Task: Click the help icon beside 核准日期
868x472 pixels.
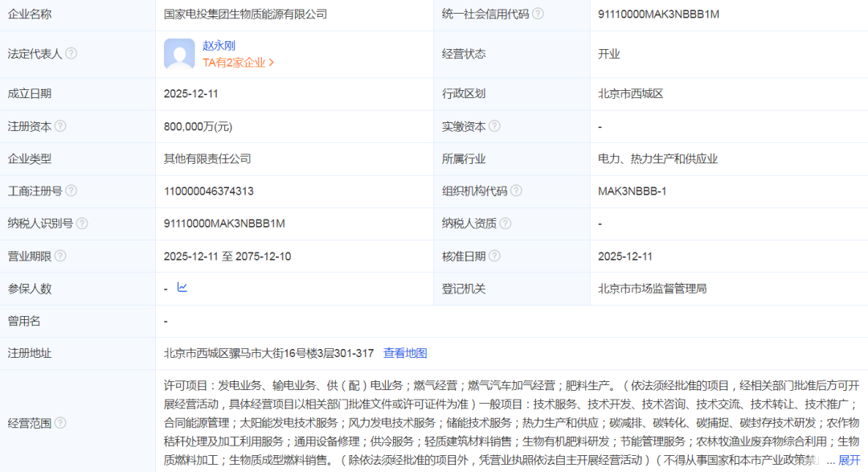Action: pos(494,257)
